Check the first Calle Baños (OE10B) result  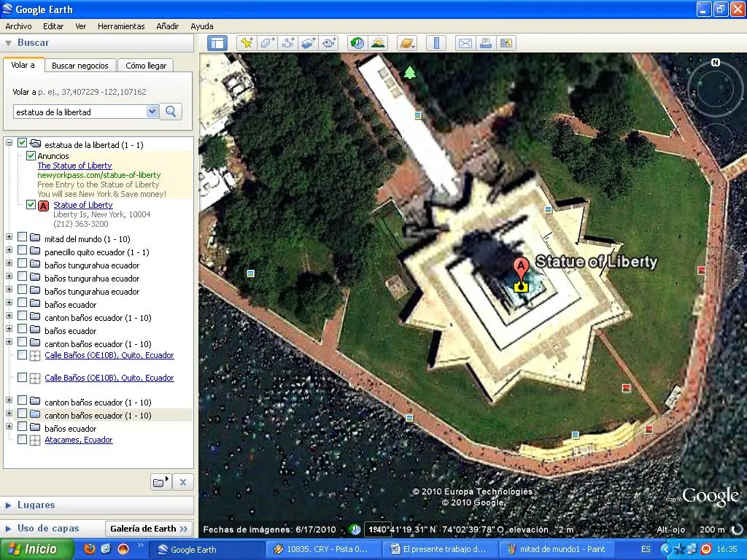(22, 354)
